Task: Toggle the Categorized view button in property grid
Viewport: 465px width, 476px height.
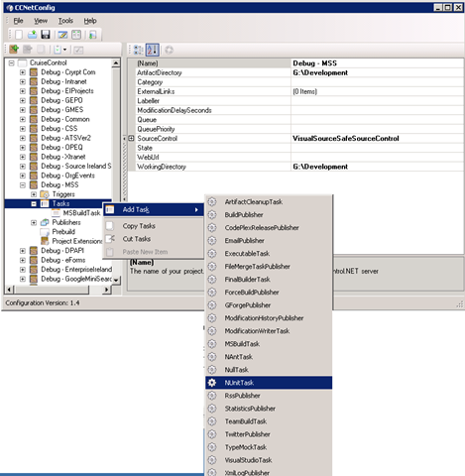Action: pyautogui.click(x=138, y=50)
